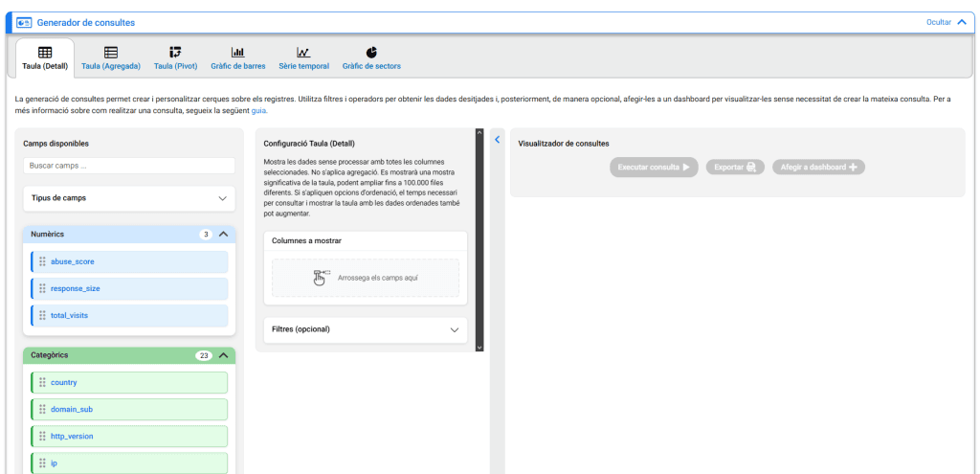Click the Generador de consultes header icon

click(x=24, y=23)
